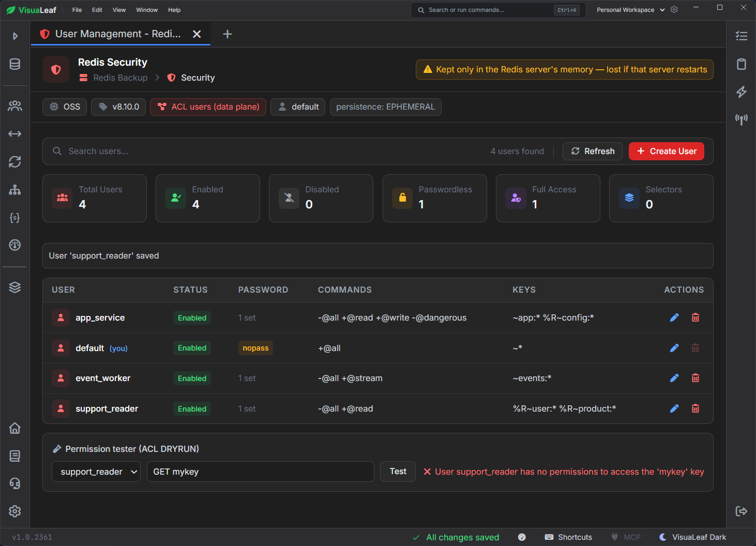Screen dimensions: 756x546
Task: Add a new tab with plus button
Action: (228, 34)
